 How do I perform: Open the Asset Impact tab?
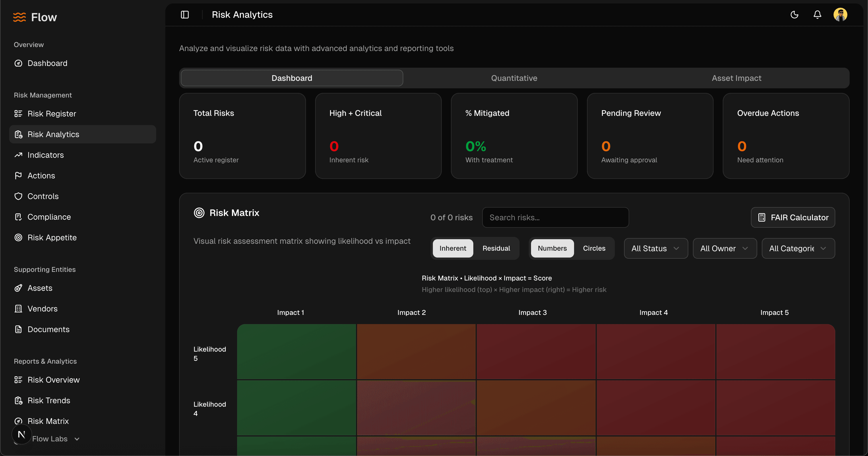(x=736, y=78)
